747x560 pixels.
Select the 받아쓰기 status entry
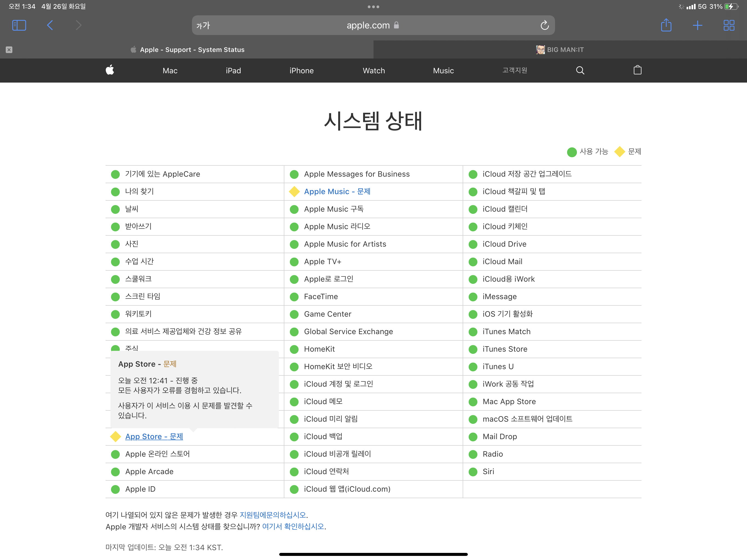194,226
